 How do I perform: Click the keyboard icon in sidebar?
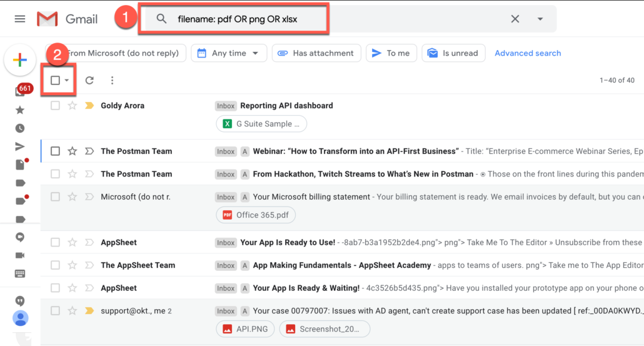[x=20, y=273]
